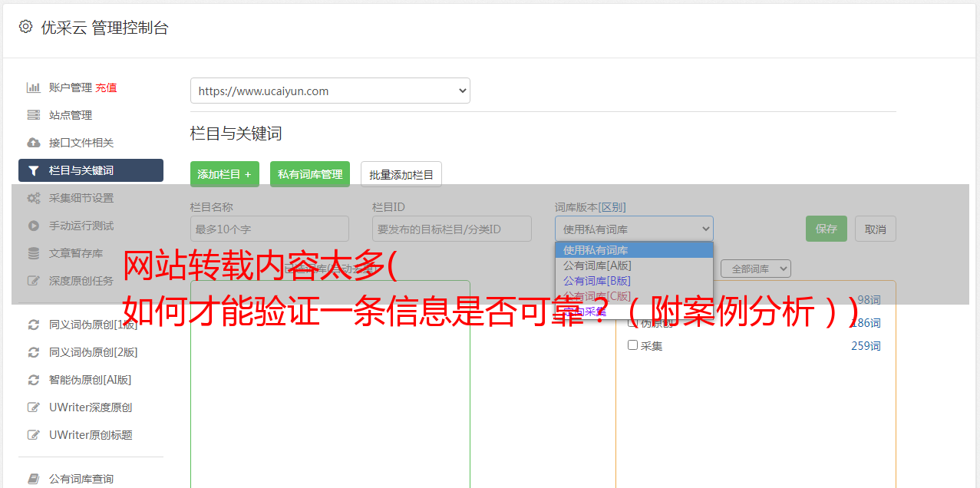Click the cloud upload icon for 接口文件相关
This screenshot has height=488, width=980.
[x=33, y=143]
